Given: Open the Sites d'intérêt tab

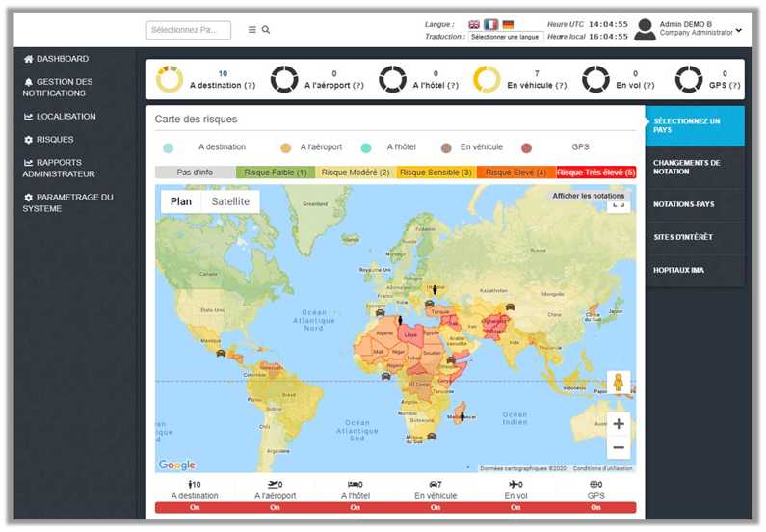Looking at the screenshot, I should point(695,237).
